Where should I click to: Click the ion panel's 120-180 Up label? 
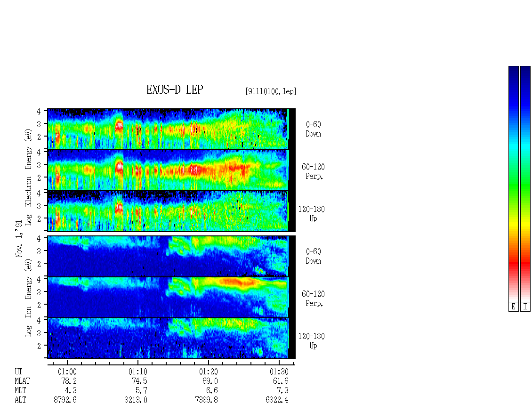312,341
